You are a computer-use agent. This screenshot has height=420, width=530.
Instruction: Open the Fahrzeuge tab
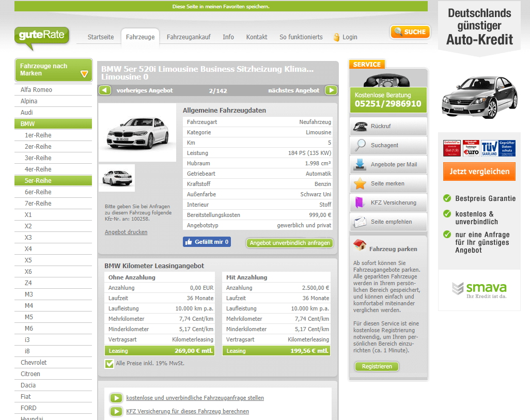141,37
